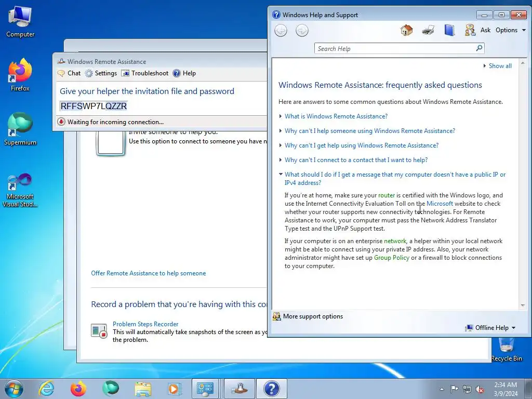Select the Firefox desktop shortcut

coord(20,75)
